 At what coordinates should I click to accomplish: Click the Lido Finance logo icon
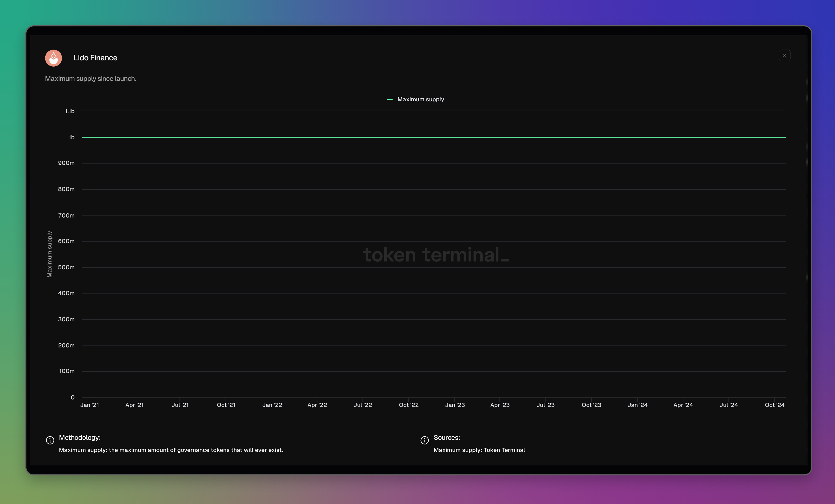point(54,58)
